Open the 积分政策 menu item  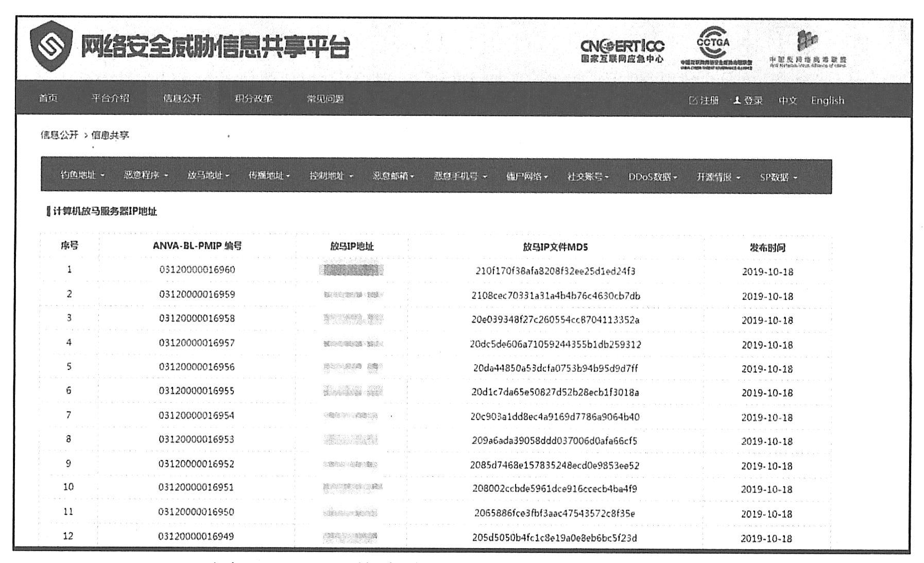[253, 98]
